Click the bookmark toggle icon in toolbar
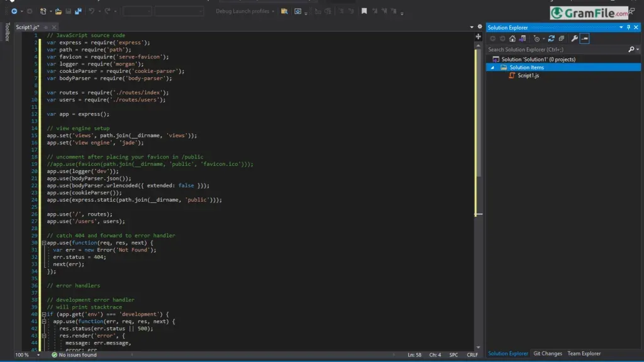 364,11
